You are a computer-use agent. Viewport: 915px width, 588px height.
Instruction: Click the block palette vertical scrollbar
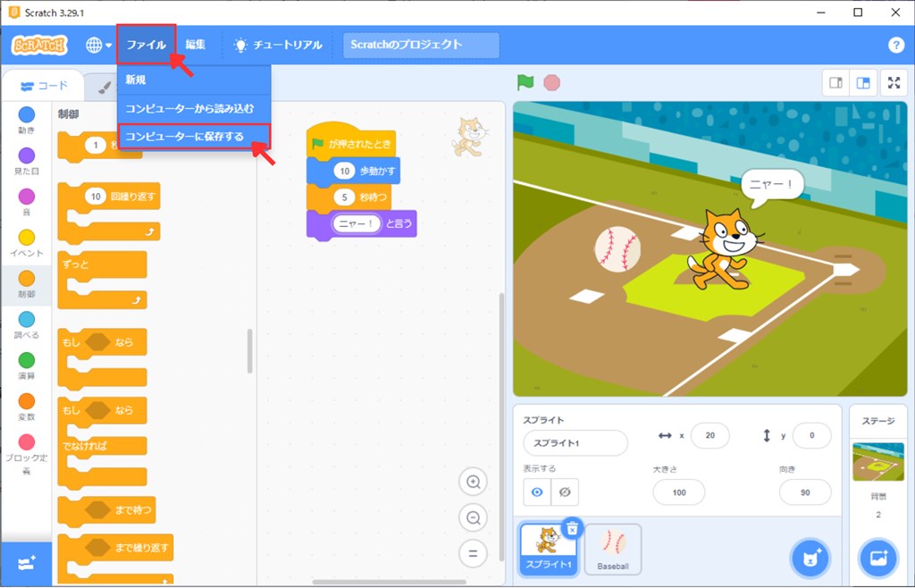point(250,351)
